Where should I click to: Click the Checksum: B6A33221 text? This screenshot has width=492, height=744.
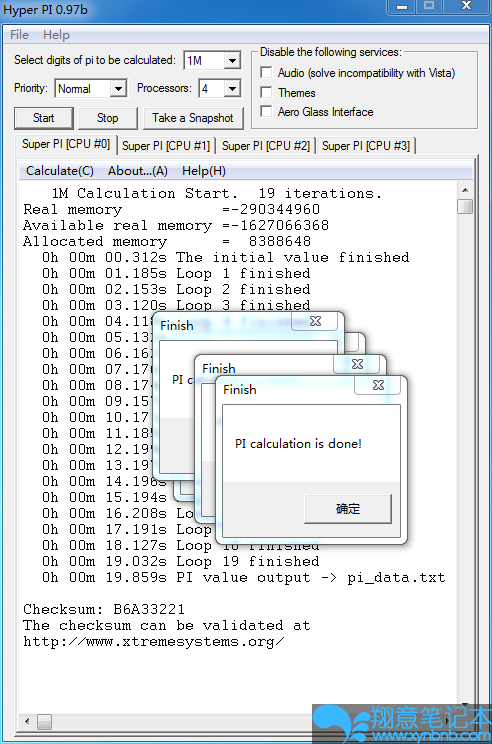point(104,609)
